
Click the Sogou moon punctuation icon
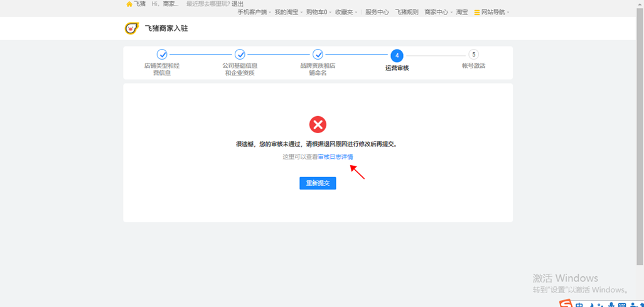(593, 305)
